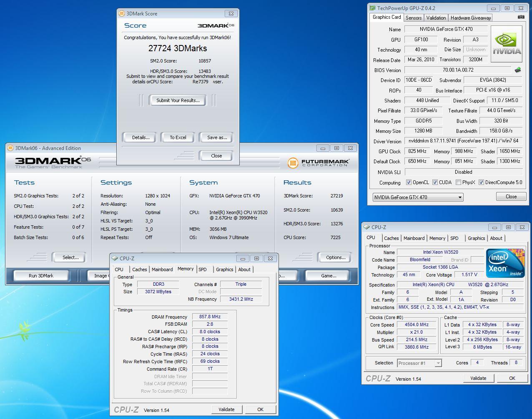
Task: Open the NVIDIA GeForce GTX 470 dropdown
Action: tap(418, 197)
